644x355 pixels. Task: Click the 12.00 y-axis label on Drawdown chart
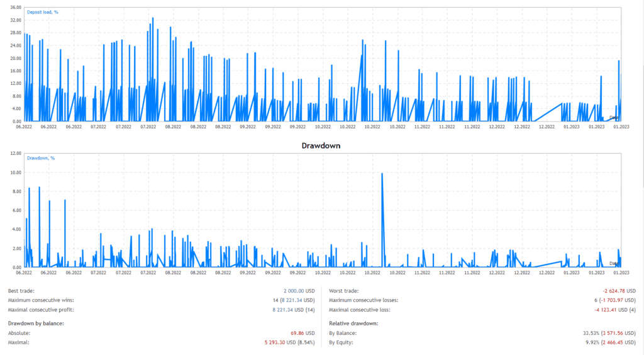pos(14,153)
